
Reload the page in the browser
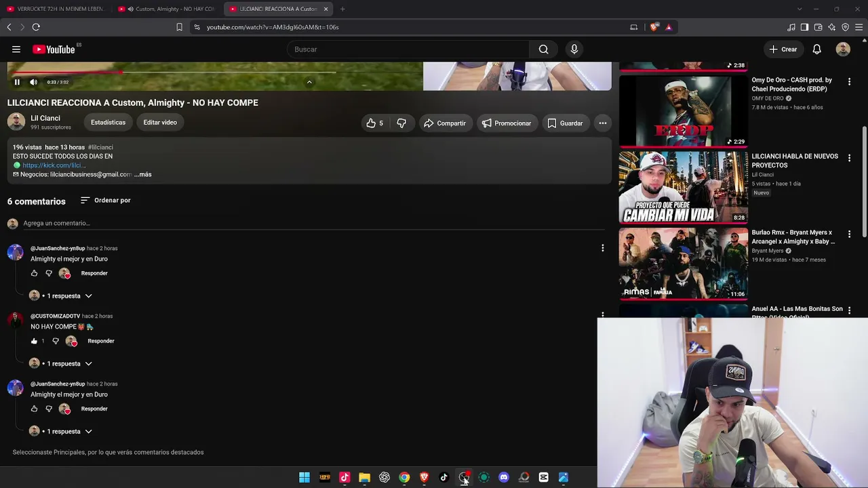tap(36, 27)
